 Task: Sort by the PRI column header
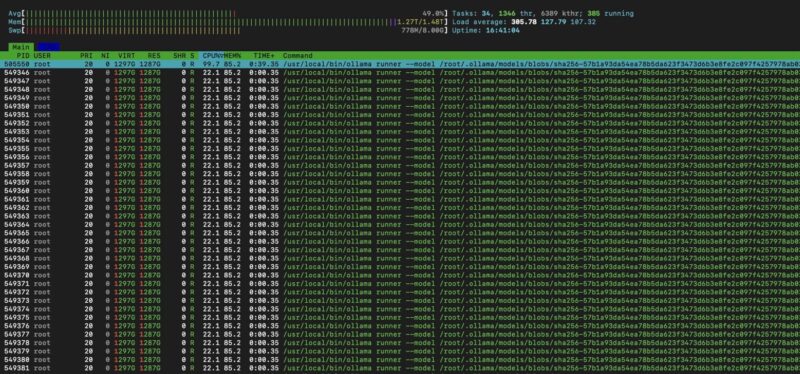[86, 55]
